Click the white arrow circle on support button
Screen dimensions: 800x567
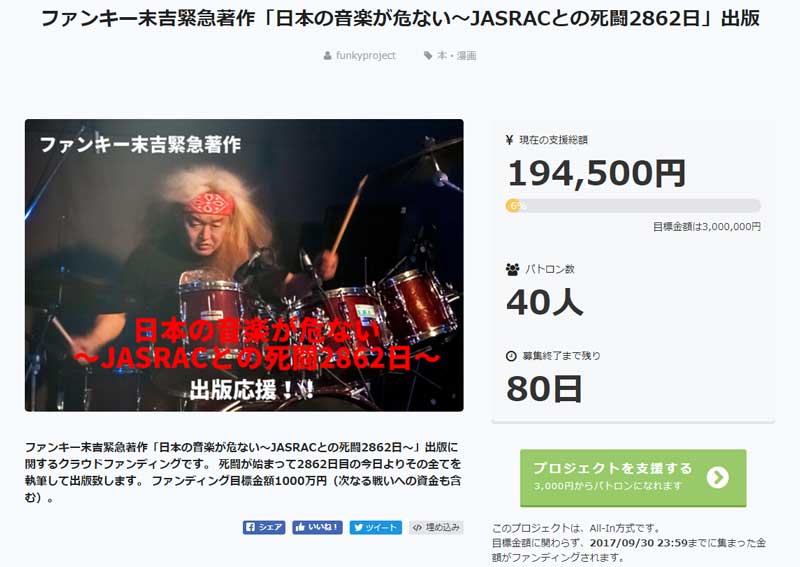[x=717, y=477]
